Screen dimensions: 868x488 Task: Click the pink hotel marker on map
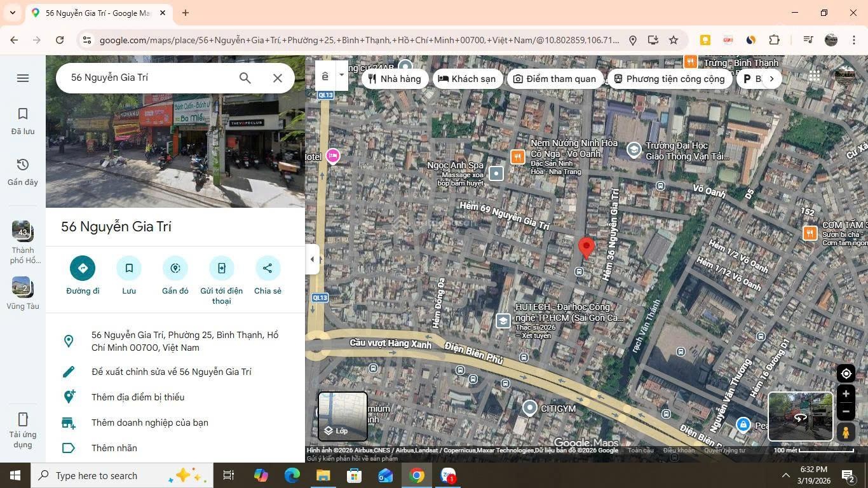click(332, 156)
